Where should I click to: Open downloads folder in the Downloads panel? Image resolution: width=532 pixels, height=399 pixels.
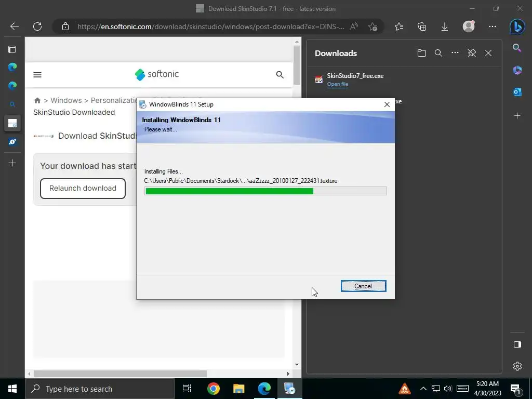pos(422,53)
